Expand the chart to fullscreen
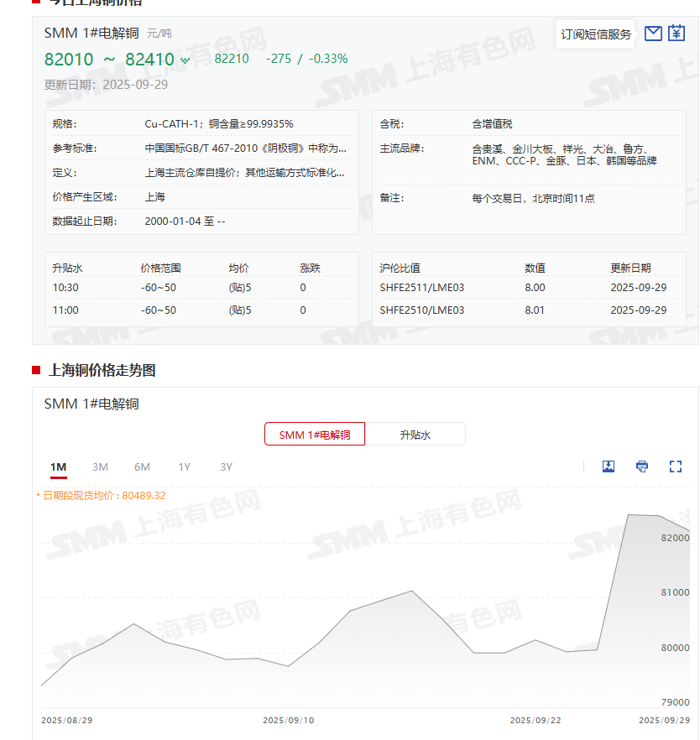The height and width of the screenshot is (740, 700). coord(676,466)
